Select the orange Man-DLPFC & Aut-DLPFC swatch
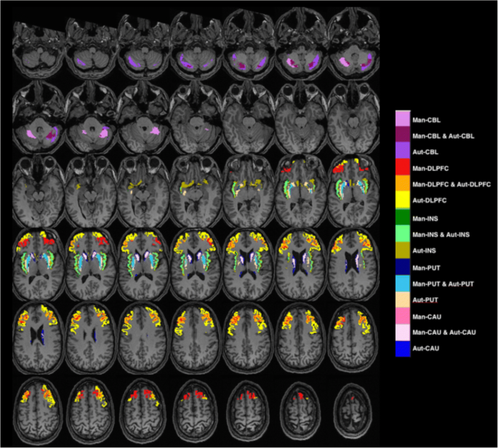The image size is (498, 448). coord(403,183)
